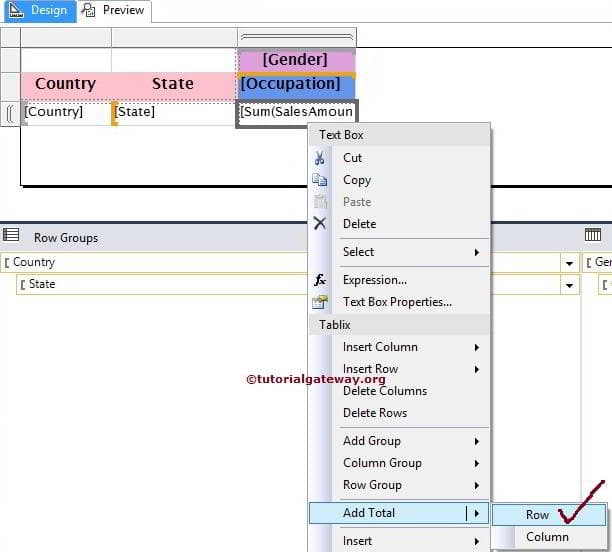Open Expression... from the menu
The image size is (612, 552).
399,280
